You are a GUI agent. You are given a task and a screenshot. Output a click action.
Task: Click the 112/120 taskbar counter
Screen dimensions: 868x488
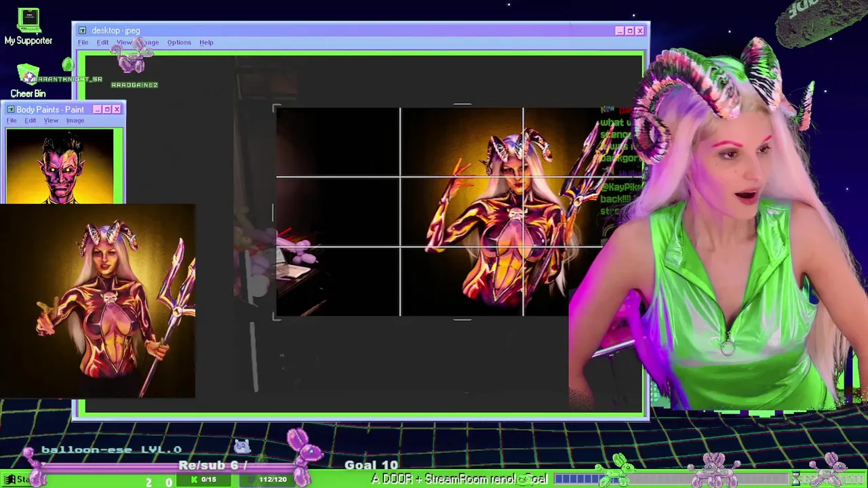[x=267, y=480]
